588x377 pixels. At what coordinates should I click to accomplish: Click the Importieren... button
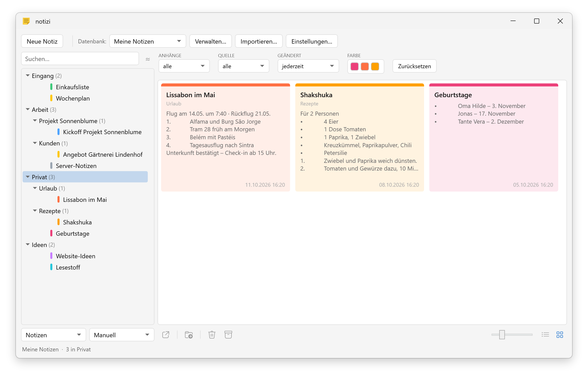[259, 41]
